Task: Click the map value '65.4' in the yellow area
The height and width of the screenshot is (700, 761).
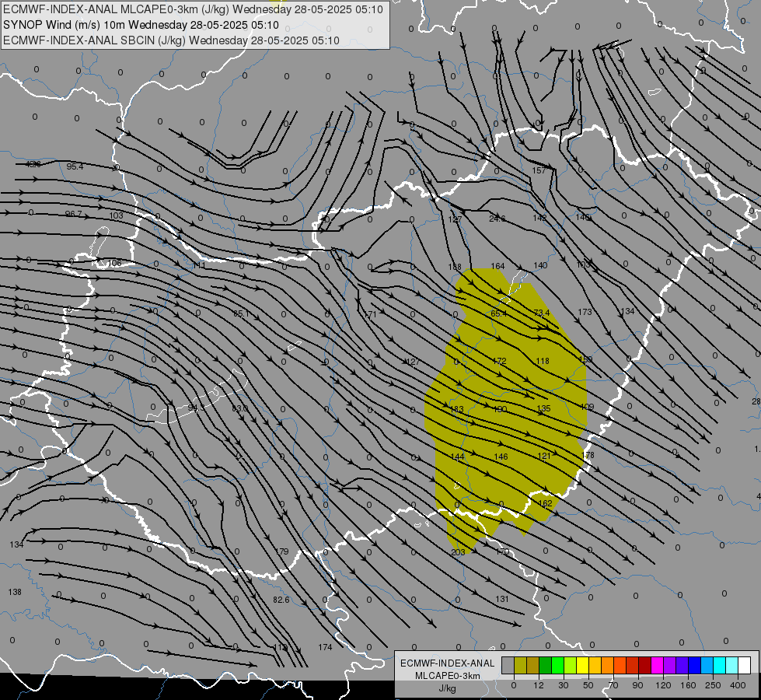Action: pos(499,313)
